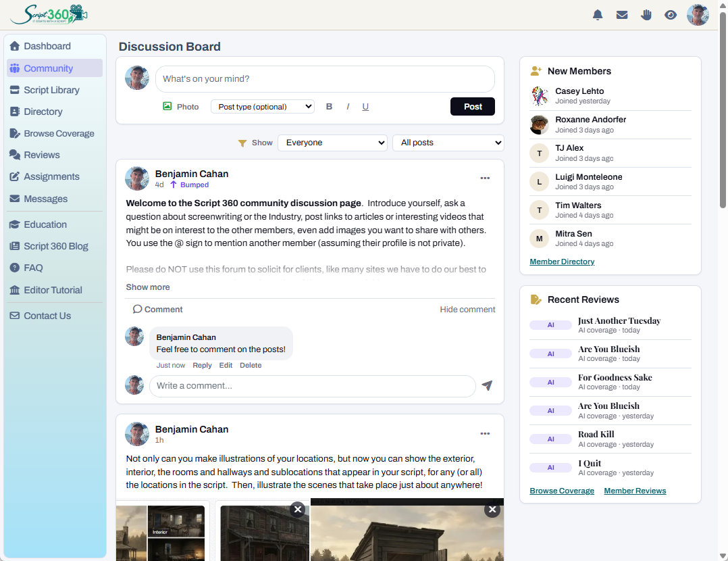Toggle bold formatting

329,107
